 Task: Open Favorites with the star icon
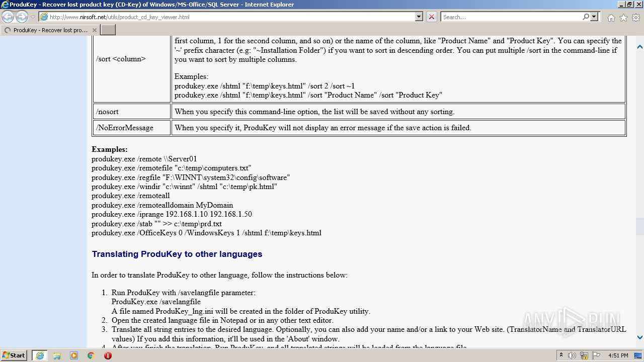pyautogui.click(x=623, y=18)
